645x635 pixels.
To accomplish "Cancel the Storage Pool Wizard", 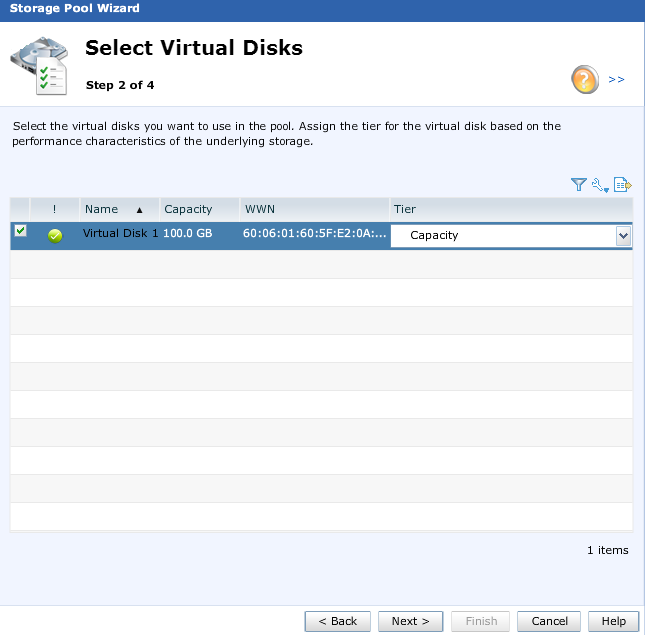I will point(549,621).
